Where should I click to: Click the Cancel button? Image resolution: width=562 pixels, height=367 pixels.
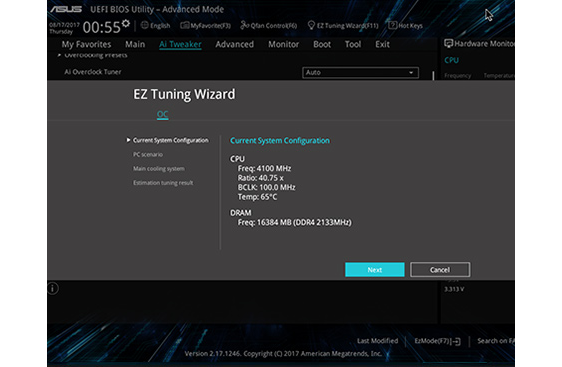point(440,270)
